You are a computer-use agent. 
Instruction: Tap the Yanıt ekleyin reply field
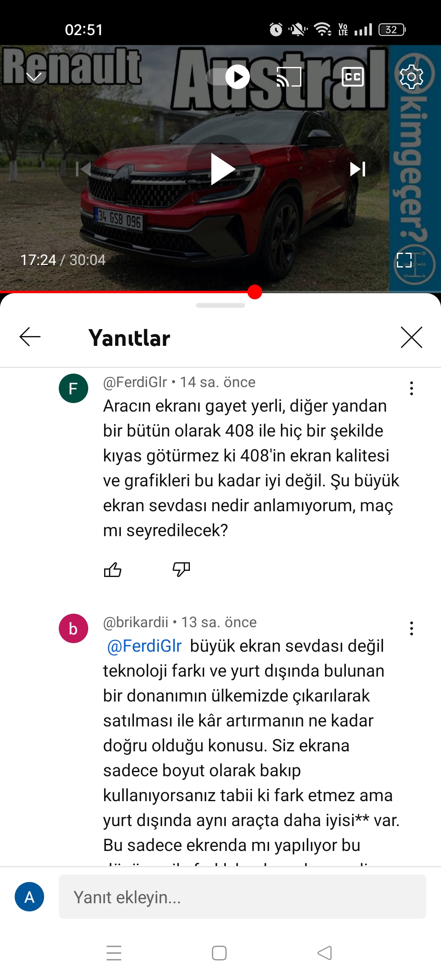(243, 897)
